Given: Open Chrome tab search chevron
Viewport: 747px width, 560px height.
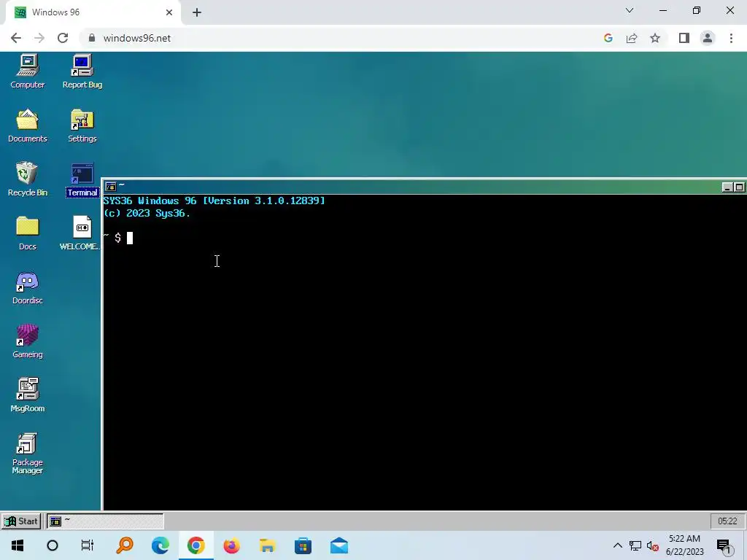Looking at the screenshot, I should tap(630, 10).
